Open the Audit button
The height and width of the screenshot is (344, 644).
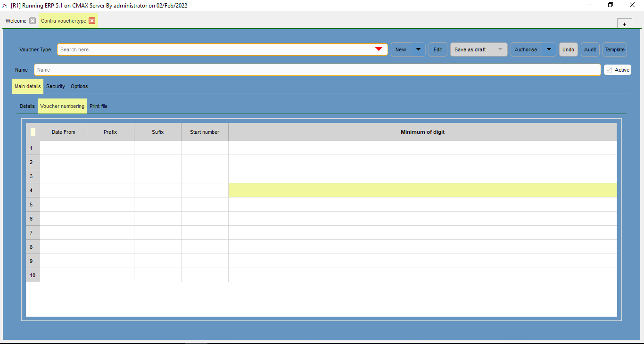pyautogui.click(x=590, y=49)
